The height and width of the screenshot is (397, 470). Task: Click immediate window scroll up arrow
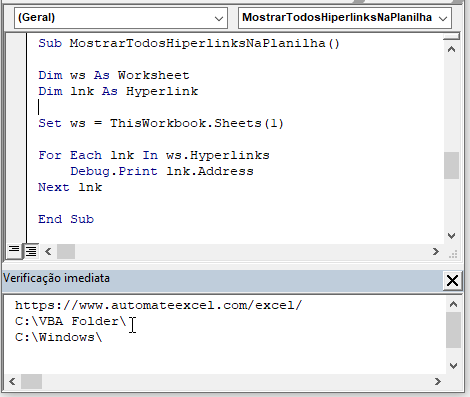click(453, 304)
